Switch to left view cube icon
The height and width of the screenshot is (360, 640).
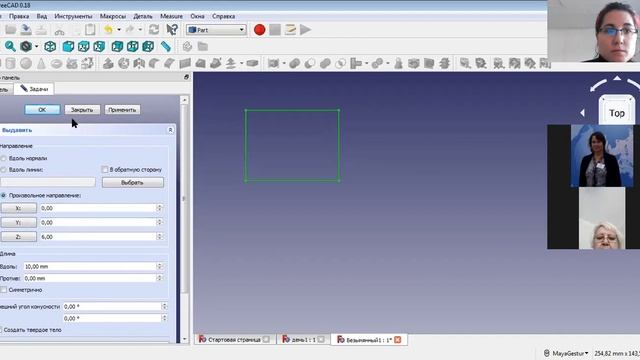coord(148,47)
